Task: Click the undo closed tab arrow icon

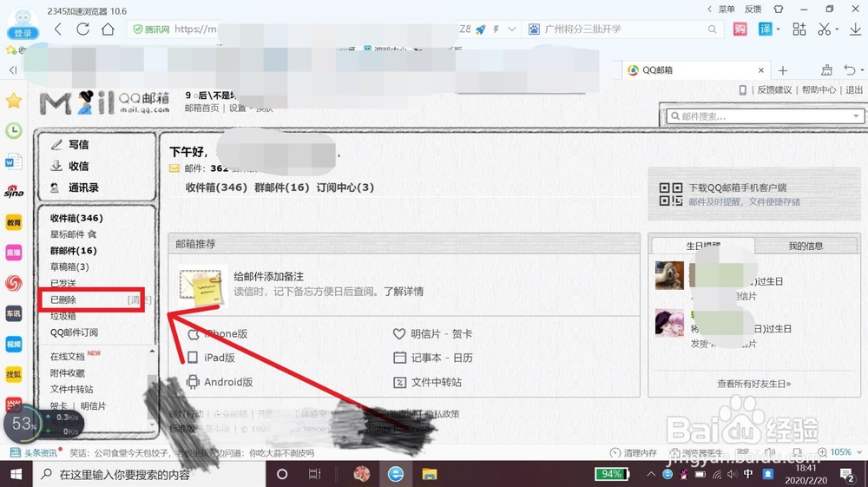Action: coord(851,69)
